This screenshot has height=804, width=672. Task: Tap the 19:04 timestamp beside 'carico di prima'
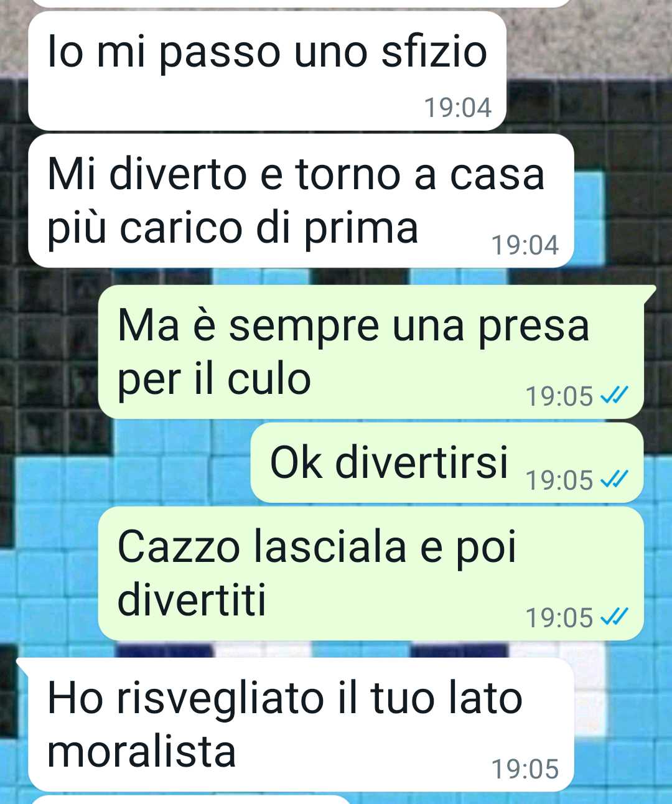[525, 245]
